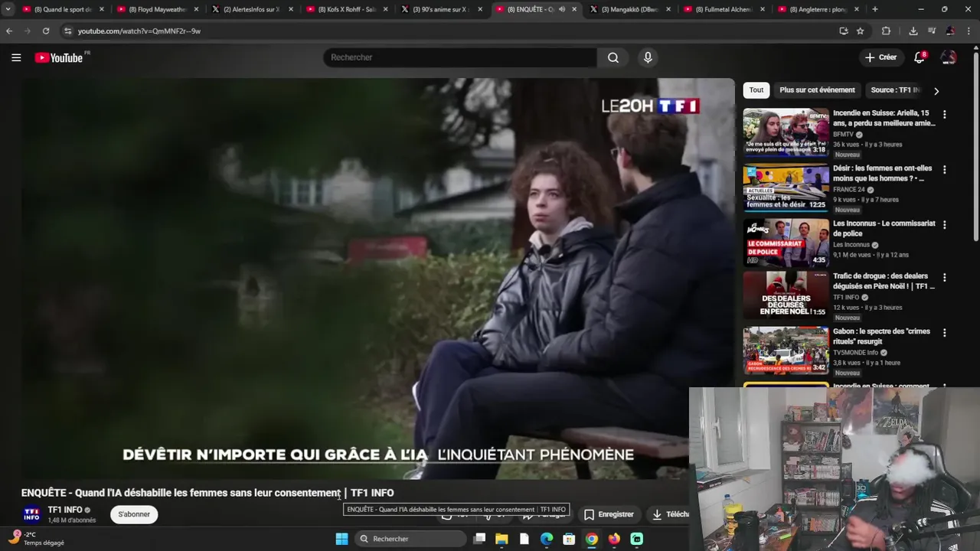This screenshot has height=551, width=980.
Task: Bookmark this page with the star icon
Action: click(x=861, y=31)
